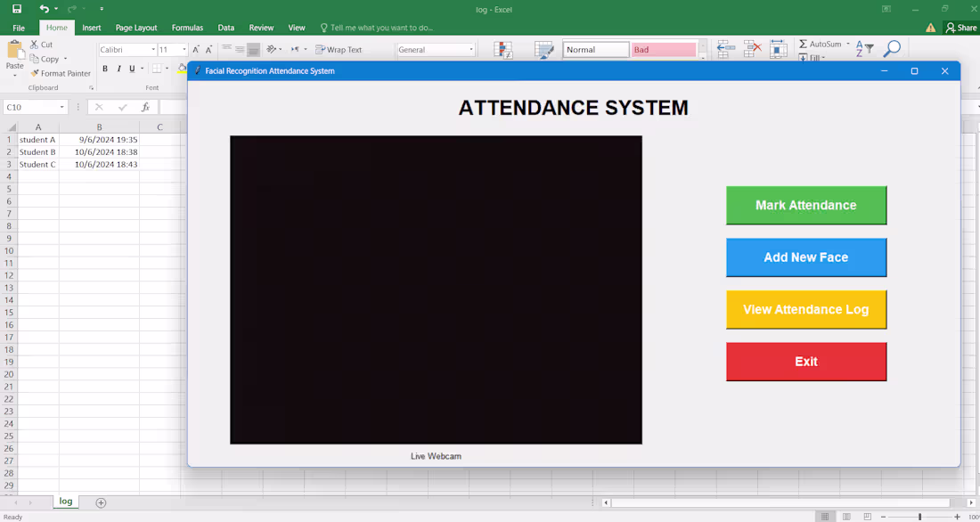
Task: Open the General number format dropdown
Action: pyautogui.click(x=436, y=49)
